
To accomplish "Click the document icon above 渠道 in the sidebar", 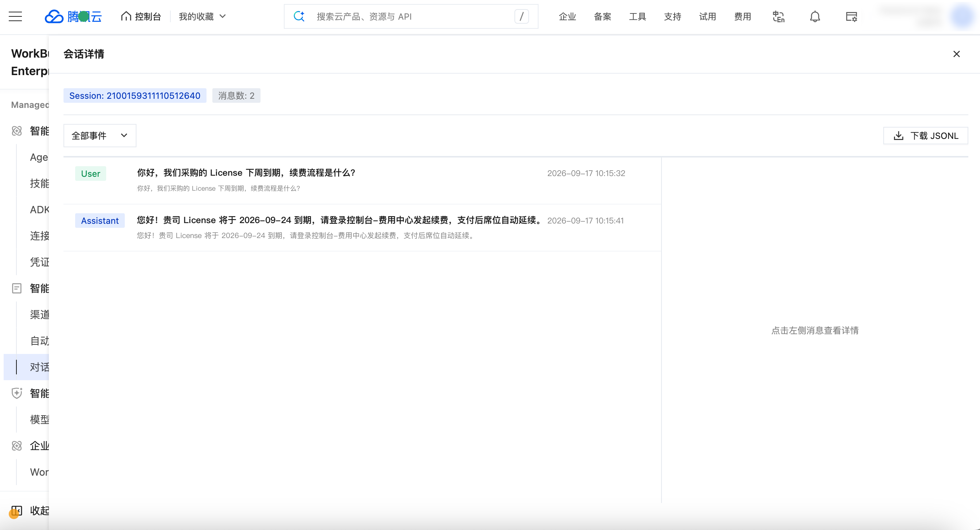I will pyautogui.click(x=17, y=288).
